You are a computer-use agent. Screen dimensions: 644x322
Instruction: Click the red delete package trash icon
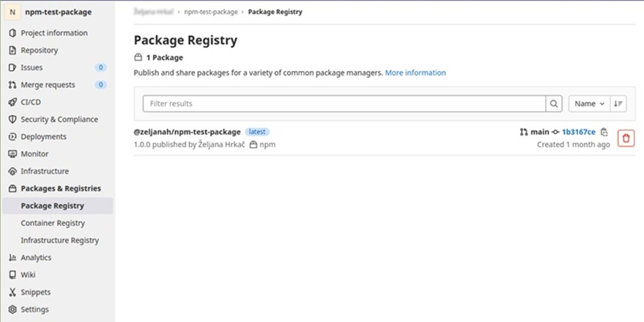click(x=626, y=138)
